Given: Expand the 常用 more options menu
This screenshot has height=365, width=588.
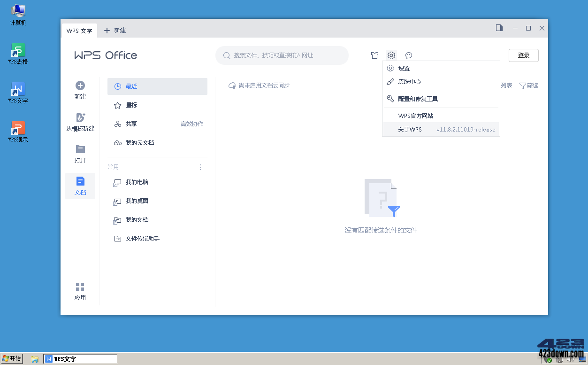Looking at the screenshot, I should tap(200, 167).
